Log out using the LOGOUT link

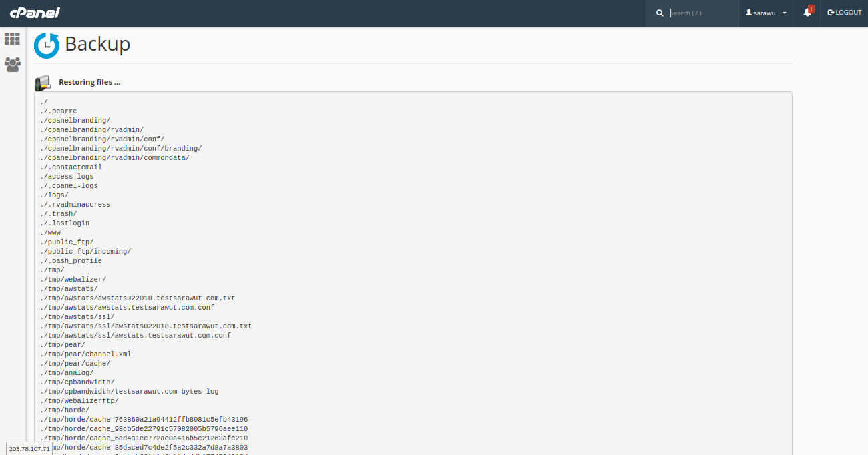[x=844, y=13]
